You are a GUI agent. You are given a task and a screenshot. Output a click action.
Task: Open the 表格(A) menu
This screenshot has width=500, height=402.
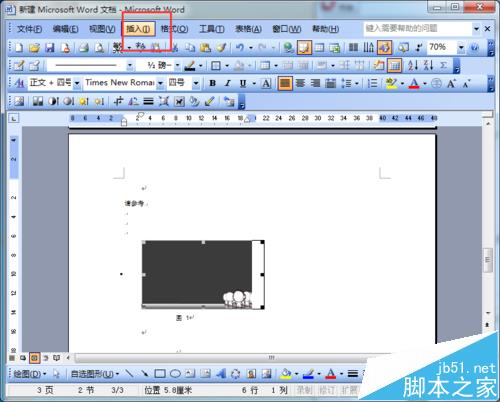[248, 29]
